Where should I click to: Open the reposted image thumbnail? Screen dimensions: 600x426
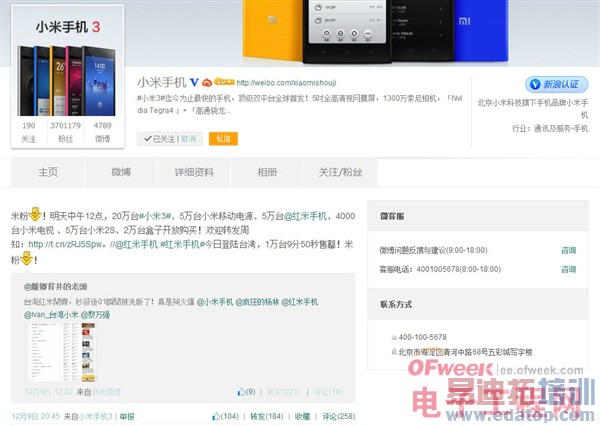(62, 351)
